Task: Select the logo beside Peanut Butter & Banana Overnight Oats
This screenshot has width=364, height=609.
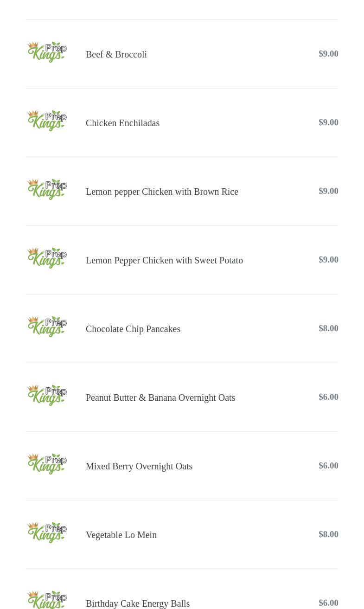Action: coord(47,395)
